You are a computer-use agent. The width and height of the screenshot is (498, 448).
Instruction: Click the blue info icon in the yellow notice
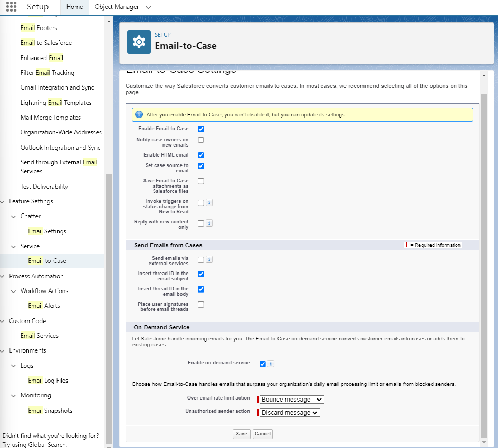click(x=139, y=114)
